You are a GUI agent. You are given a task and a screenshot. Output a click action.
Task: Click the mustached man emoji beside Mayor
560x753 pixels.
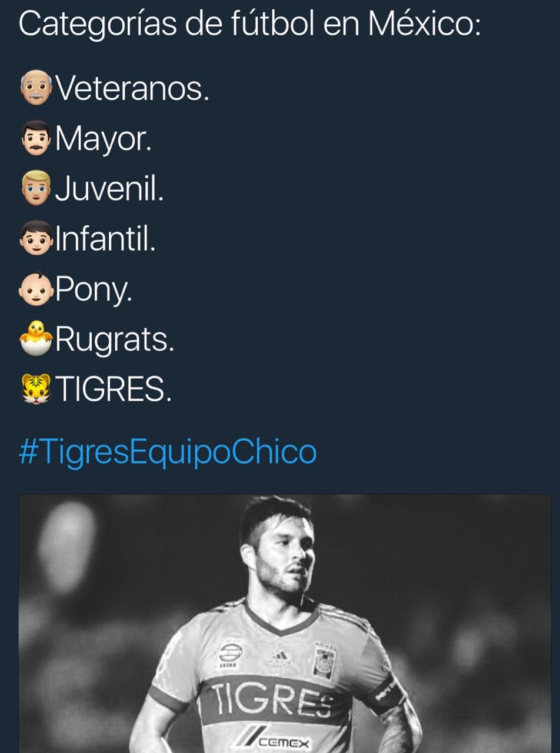[x=36, y=139]
